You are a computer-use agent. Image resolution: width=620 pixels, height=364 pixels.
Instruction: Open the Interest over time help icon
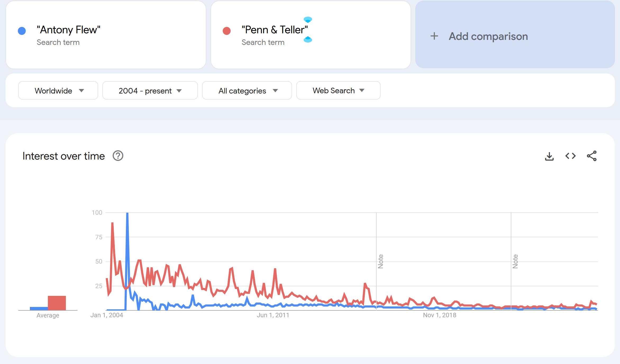click(118, 156)
